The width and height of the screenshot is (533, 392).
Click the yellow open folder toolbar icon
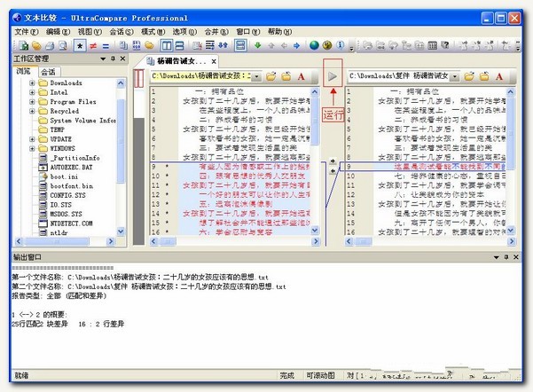pyautogui.click(x=36, y=45)
